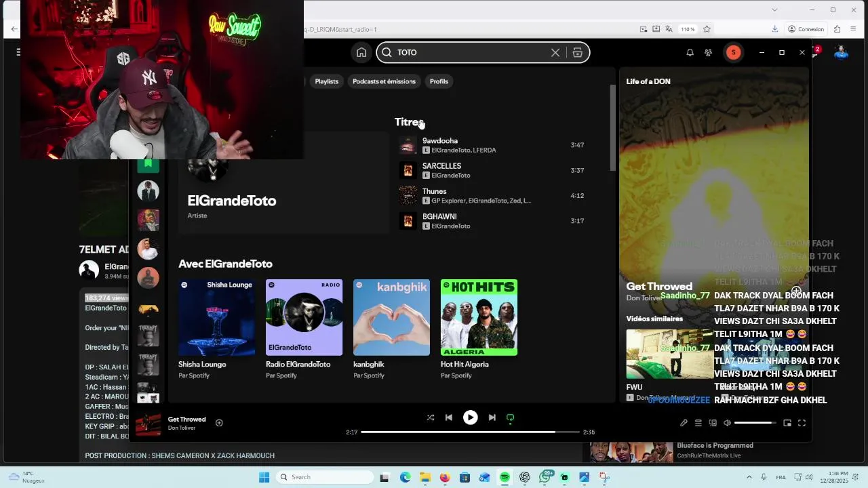This screenshot has height=488, width=868.
Task: Play the track Thunes
Action: 493,196
